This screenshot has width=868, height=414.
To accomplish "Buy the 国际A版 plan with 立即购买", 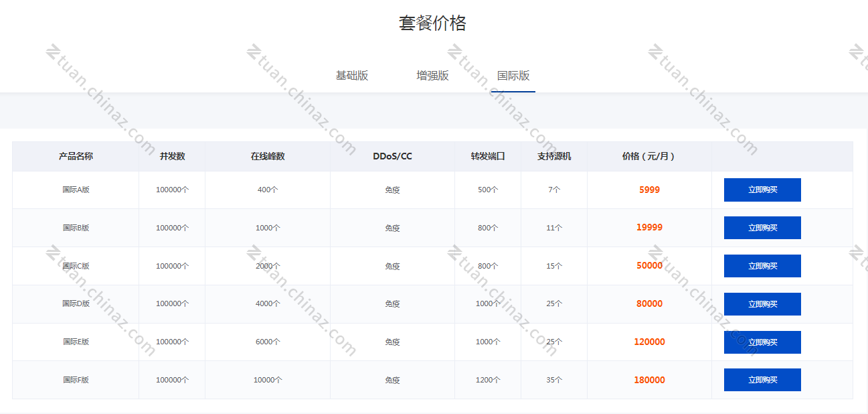I will tap(762, 190).
